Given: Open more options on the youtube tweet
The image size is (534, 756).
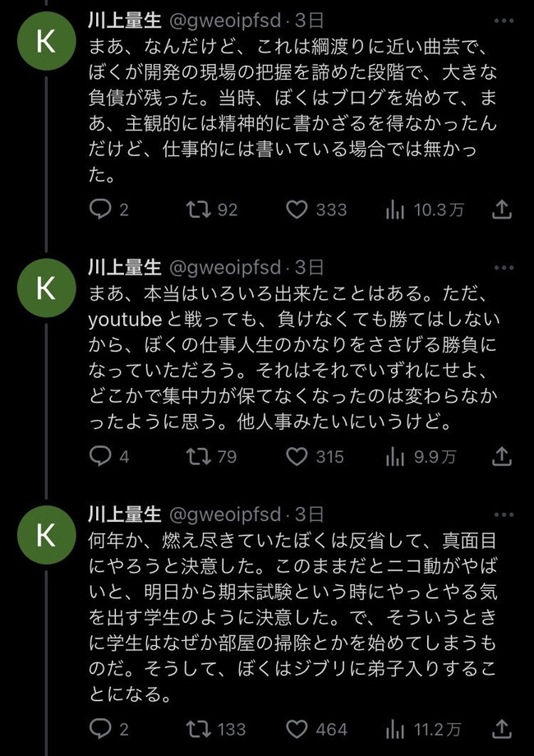Looking at the screenshot, I should click(504, 268).
